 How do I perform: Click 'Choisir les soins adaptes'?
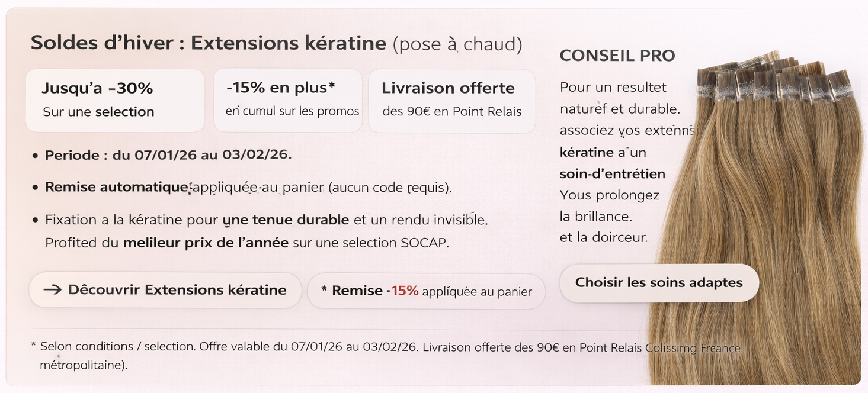[659, 283]
